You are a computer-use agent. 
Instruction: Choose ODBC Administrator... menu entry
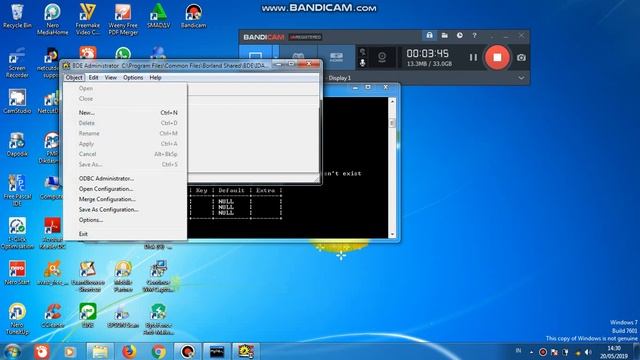coord(125,178)
